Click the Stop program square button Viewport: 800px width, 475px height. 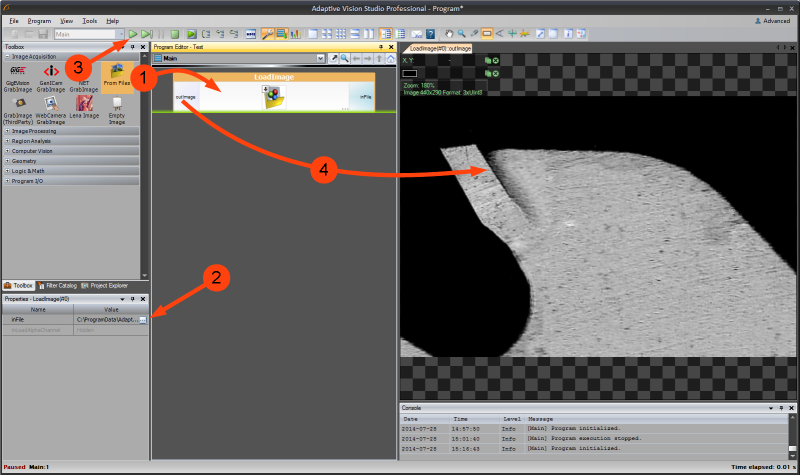pos(173,34)
